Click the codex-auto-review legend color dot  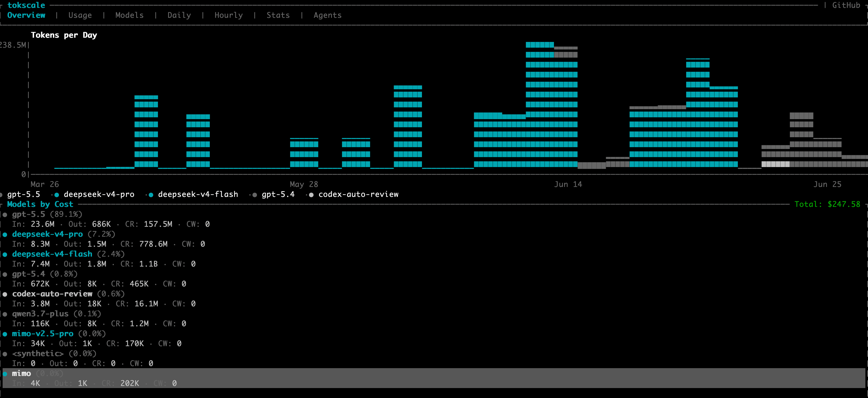point(311,195)
